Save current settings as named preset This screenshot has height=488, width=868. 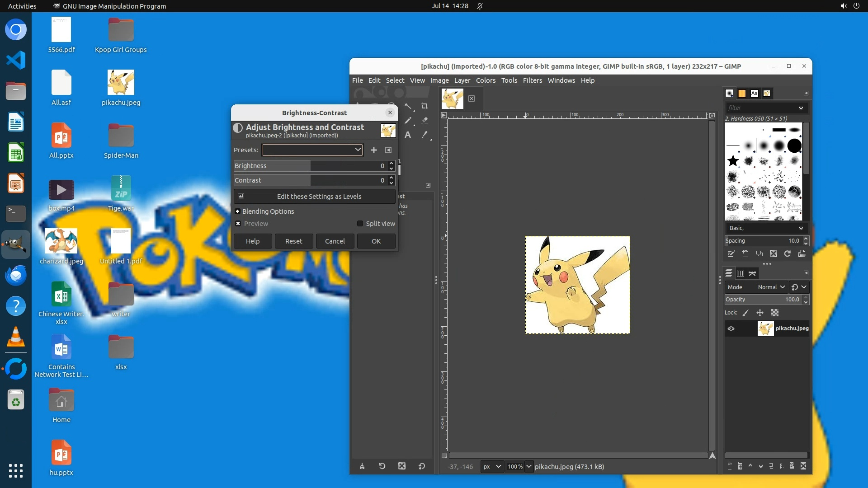373,150
